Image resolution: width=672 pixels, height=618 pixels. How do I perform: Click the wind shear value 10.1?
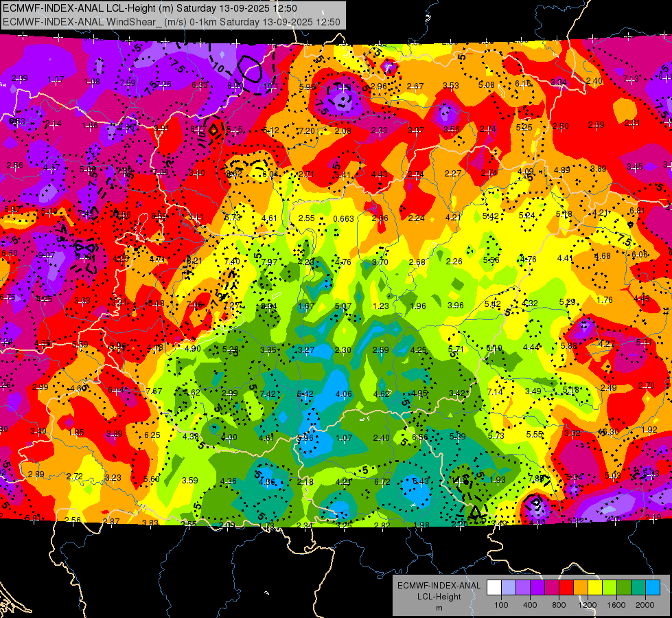tap(270, 87)
